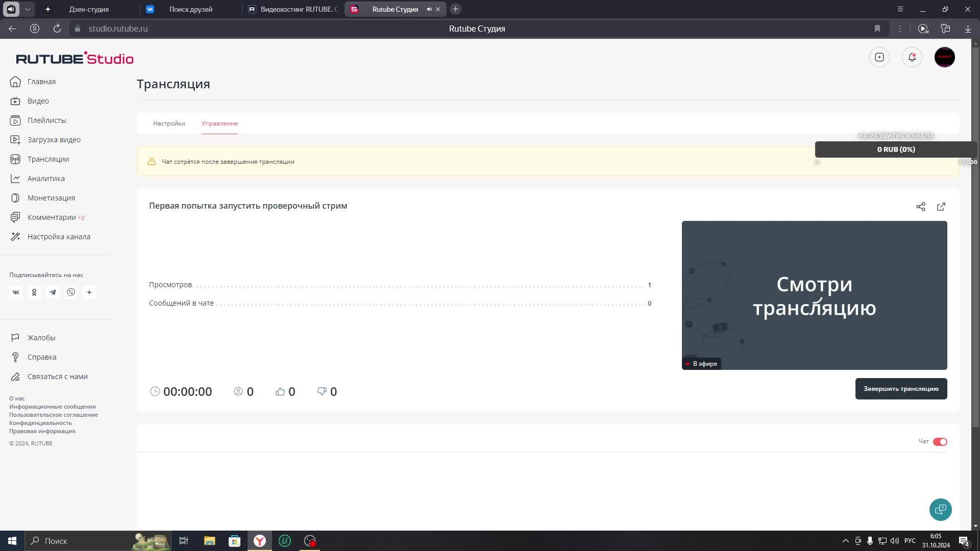The height and width of the screenshot is (551, 980).
Task: Toggle the Чат switch off
Action: pyautogui.click(x=940, y=442)
